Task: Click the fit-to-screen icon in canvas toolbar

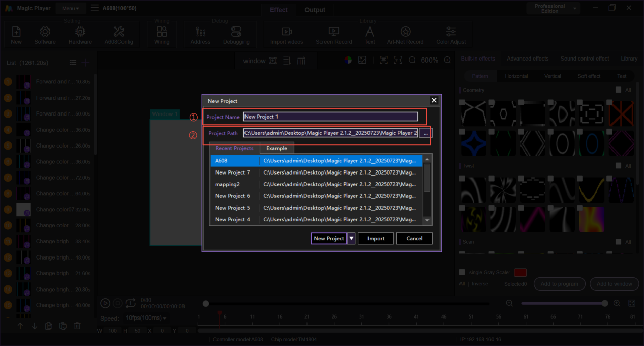Action: 384,60
